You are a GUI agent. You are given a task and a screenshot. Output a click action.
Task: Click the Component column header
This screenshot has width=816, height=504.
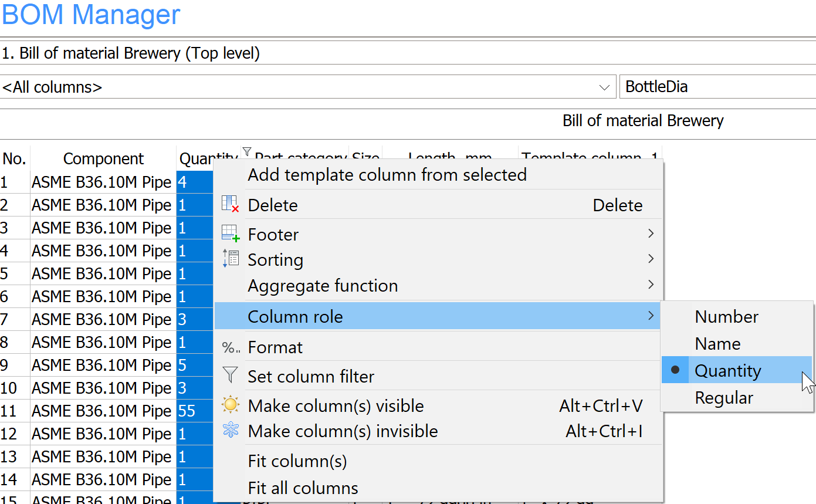click(x=103, y=159)
